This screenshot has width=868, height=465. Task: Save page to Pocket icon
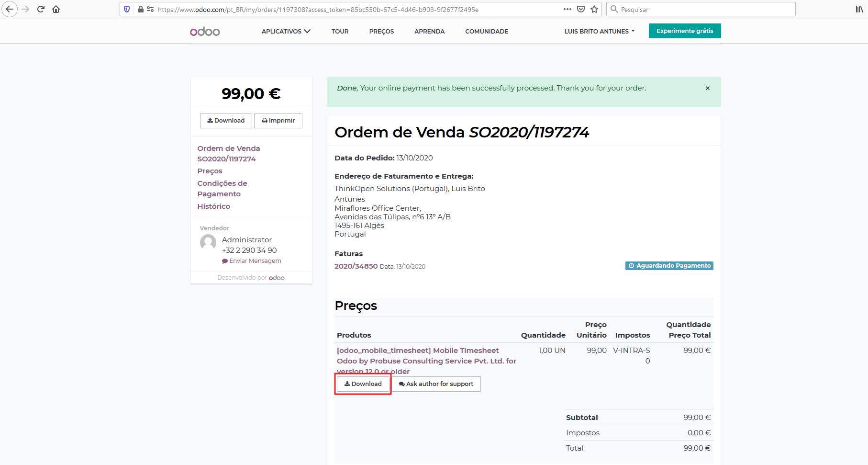[581, 9]
